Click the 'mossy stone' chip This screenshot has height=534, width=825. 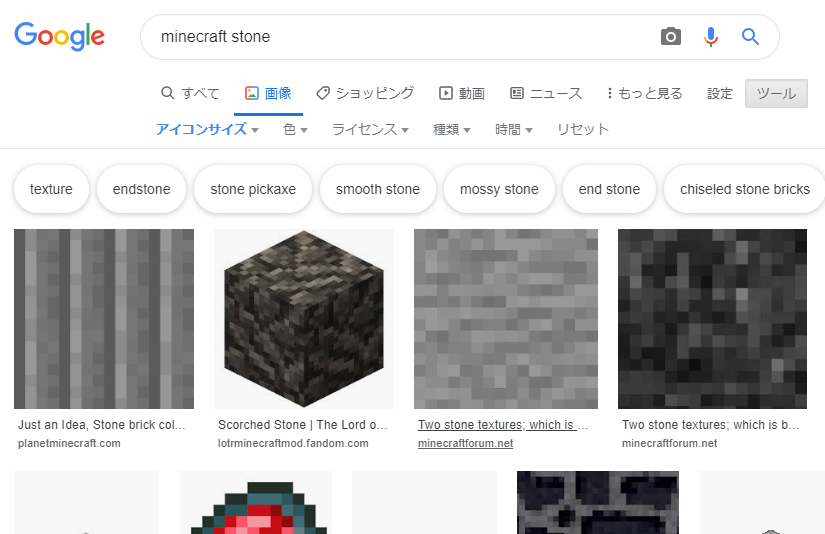(x=499, y=189)
